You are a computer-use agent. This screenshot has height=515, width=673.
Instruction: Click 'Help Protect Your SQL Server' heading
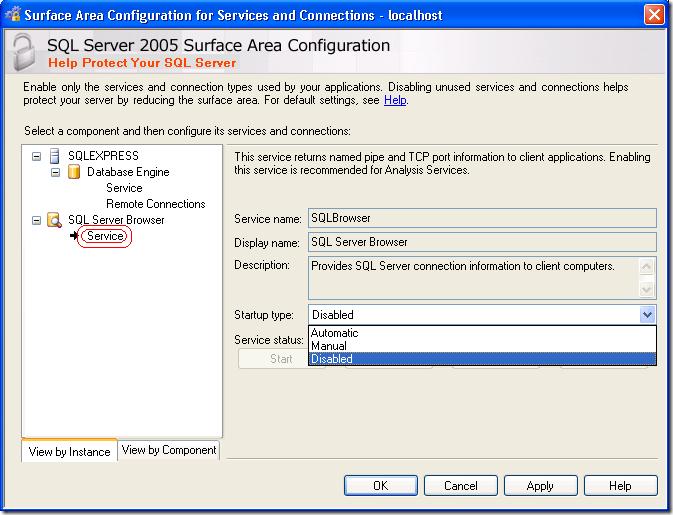pos(142,63)
